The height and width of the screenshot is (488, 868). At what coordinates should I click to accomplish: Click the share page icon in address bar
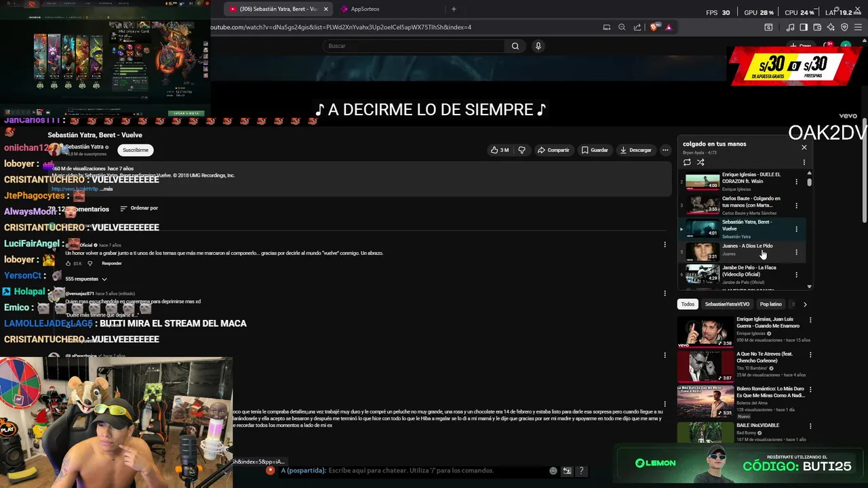pos(637,27)
